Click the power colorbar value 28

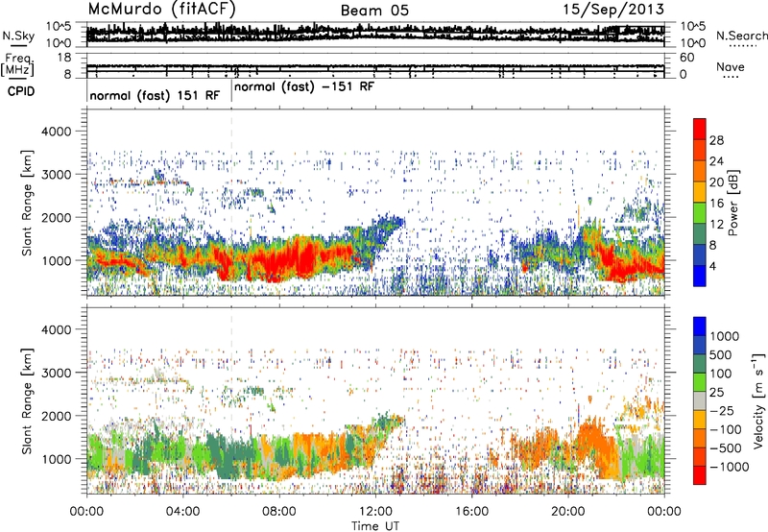click(x=716, y=140)
